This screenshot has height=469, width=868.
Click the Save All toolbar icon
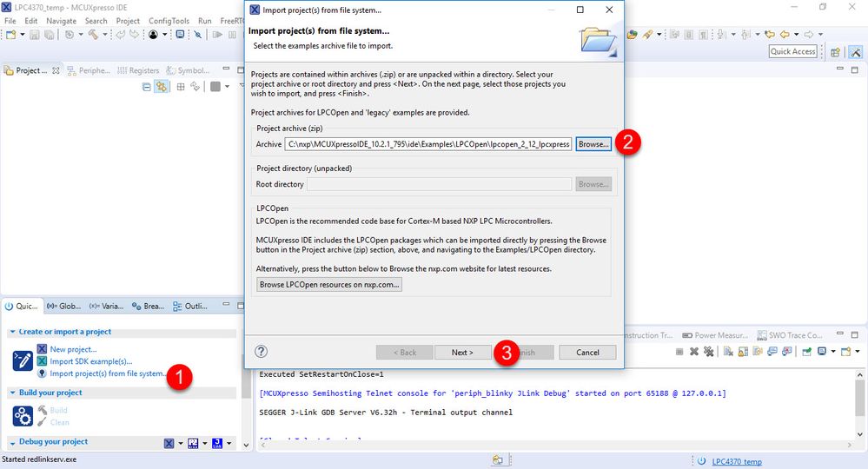50,34
